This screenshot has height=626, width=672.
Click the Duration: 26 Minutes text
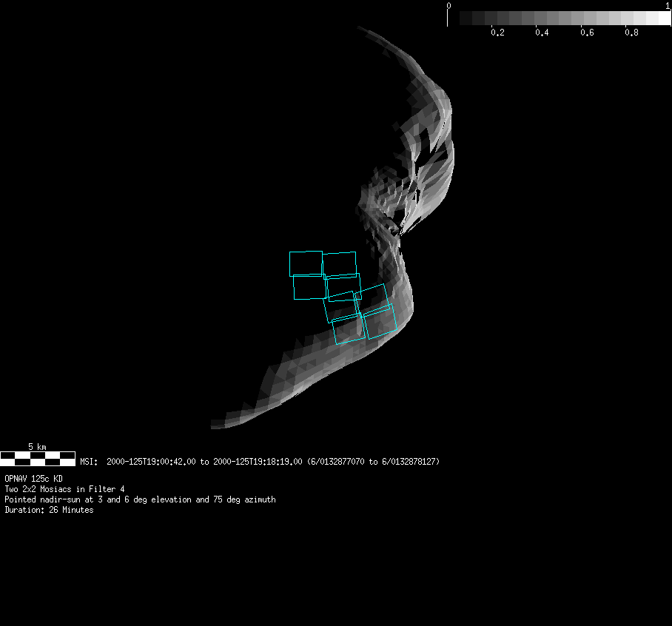[x=49, y=510]
